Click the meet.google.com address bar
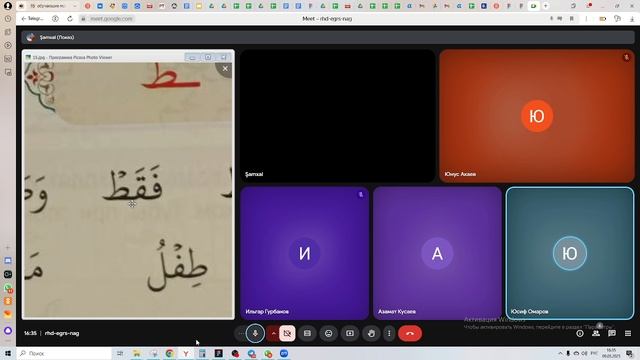This screenshot has height=360, width=640. 111,19
